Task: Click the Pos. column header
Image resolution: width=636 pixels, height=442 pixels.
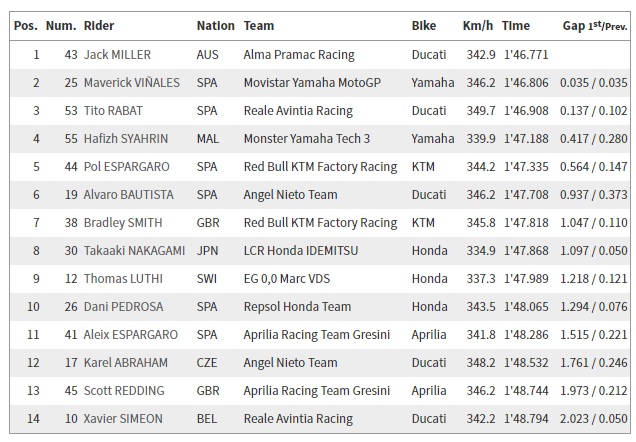Action: tap(25, 25)
